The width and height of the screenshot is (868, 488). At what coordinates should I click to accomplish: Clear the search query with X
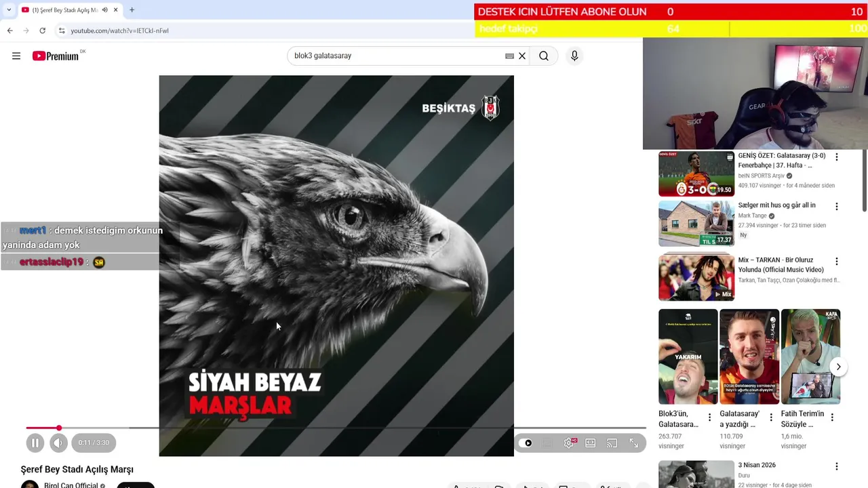(x=522, y=56)
